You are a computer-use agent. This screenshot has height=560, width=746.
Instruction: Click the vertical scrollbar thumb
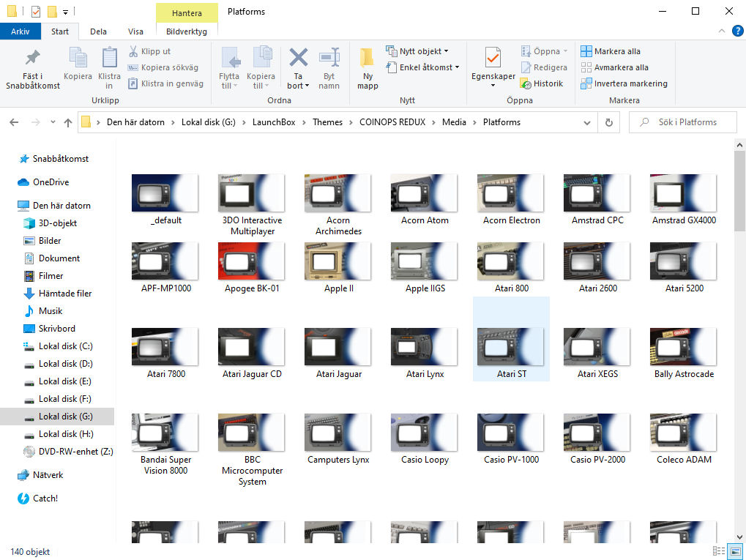(739, 190)
